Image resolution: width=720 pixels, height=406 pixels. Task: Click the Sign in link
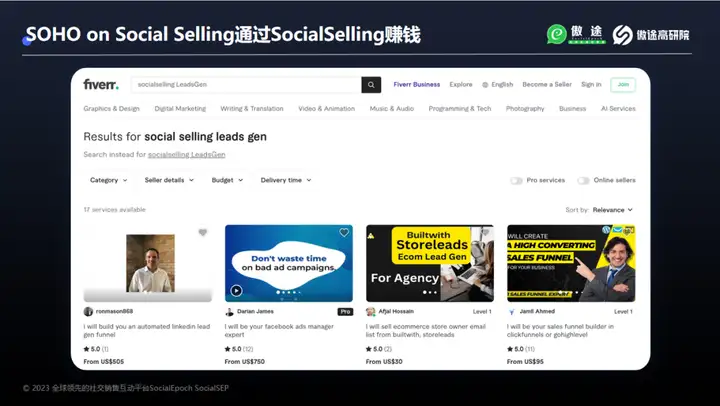click(591, 85)
